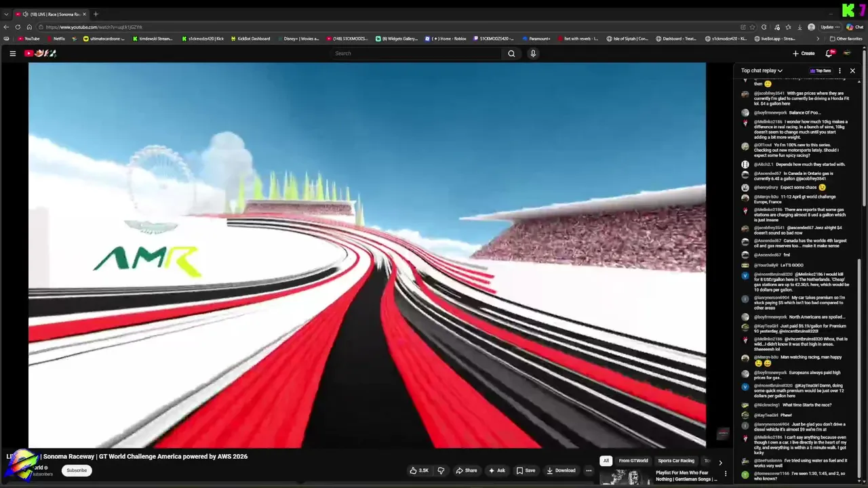The height and width of the screenshot is (488, 868).
Task: Open the YouTube notifications bell
Action: coord(829,54)
